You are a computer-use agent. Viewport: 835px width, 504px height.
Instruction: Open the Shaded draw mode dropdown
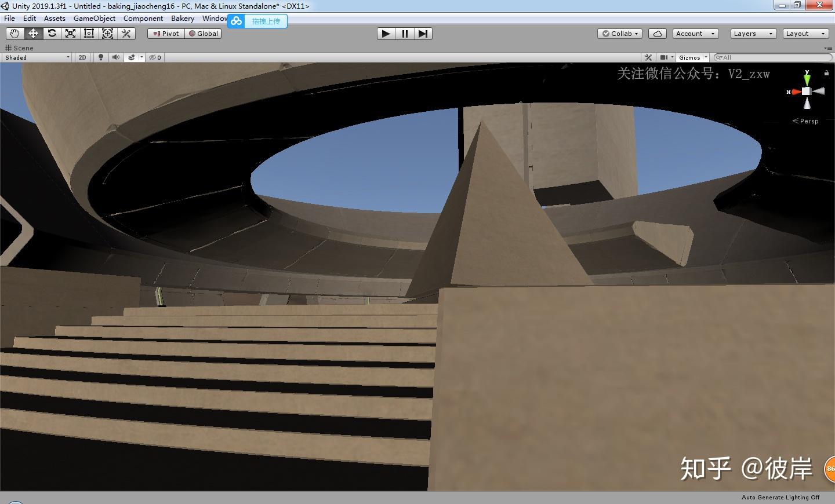37,57
